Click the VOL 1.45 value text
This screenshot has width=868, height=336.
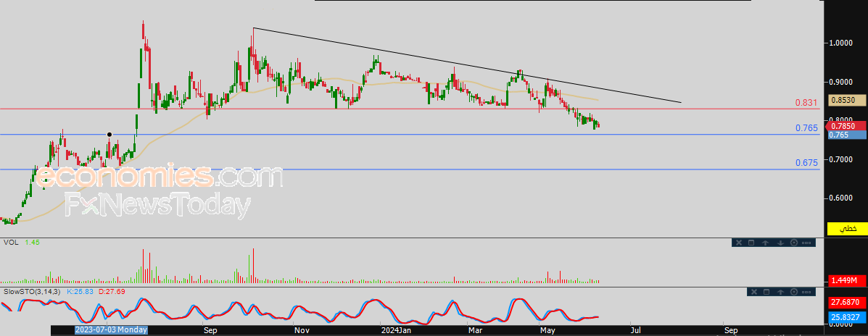[31, 243]
